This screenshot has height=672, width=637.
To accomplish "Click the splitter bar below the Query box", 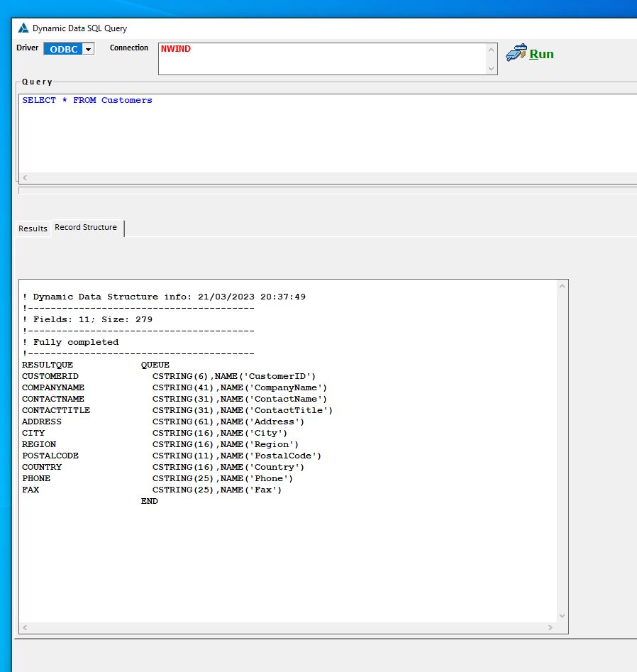I will coord(326,190).
